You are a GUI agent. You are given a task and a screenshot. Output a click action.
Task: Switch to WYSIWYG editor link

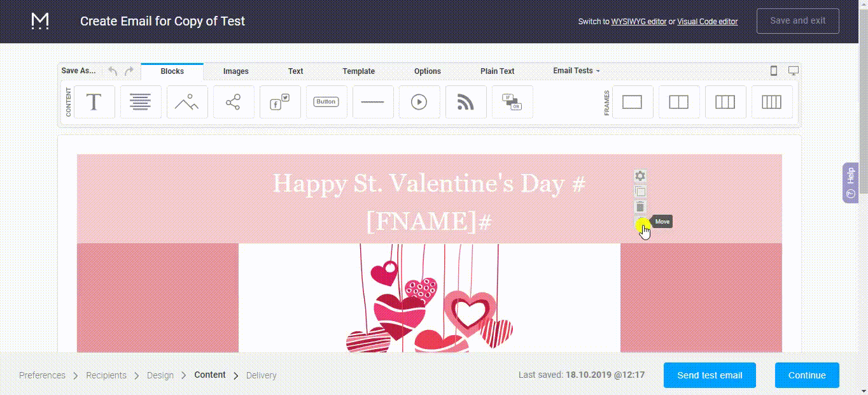(639, 22)
